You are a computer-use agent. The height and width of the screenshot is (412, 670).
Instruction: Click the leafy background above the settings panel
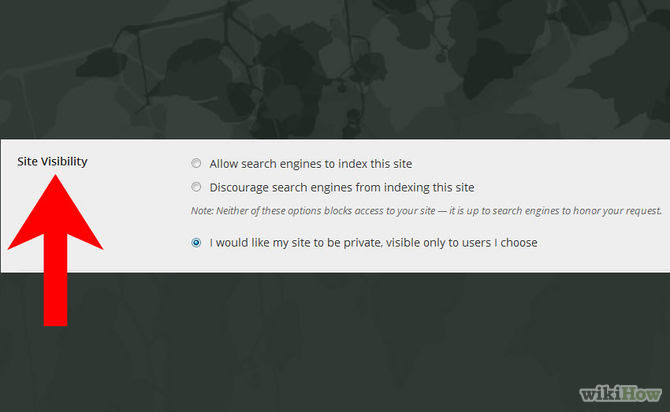335,68
